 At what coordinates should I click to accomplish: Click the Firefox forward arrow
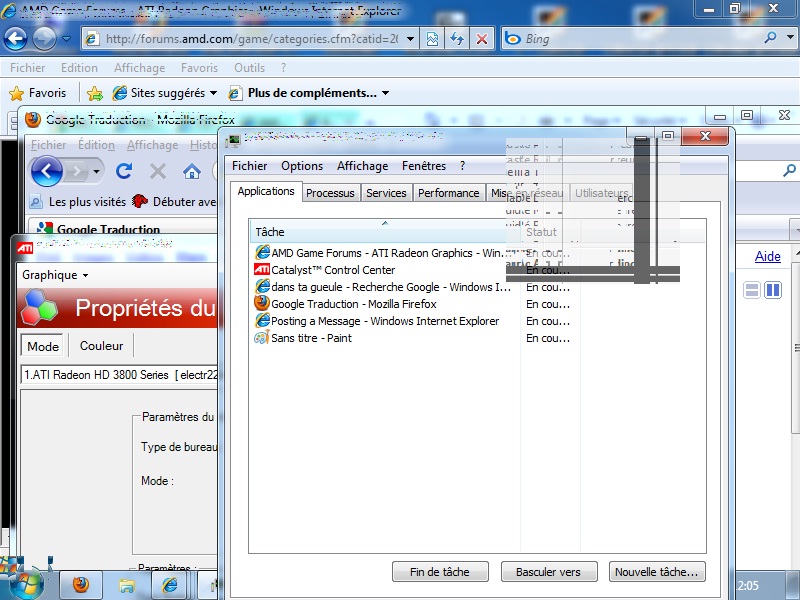(77, 171)
